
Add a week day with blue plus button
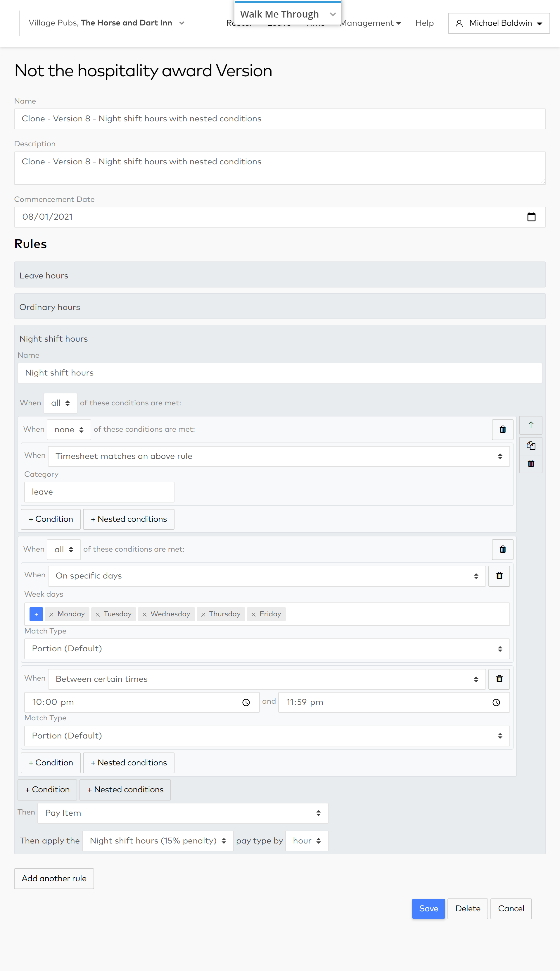(36, 614)
